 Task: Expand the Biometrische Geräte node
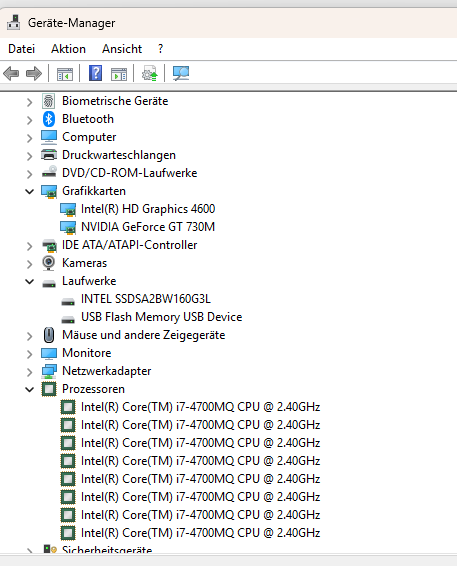pyautogui.click(x=30, y=103)
